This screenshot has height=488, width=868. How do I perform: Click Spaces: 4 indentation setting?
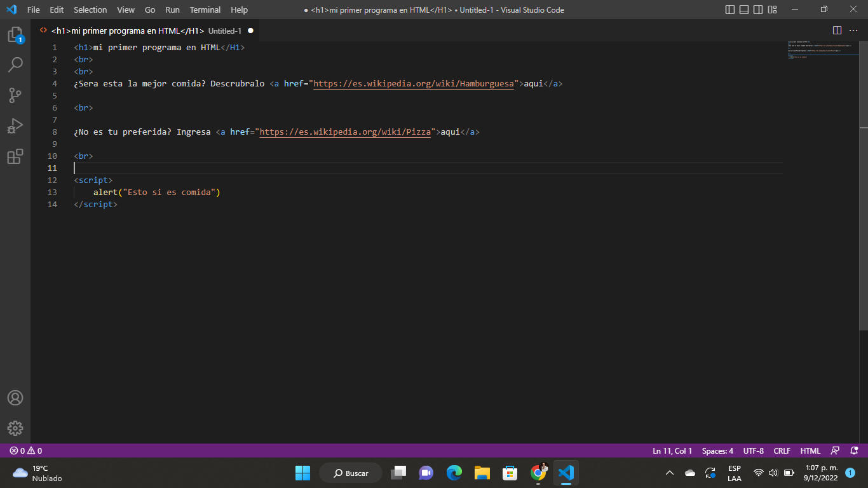pos(717,451)
